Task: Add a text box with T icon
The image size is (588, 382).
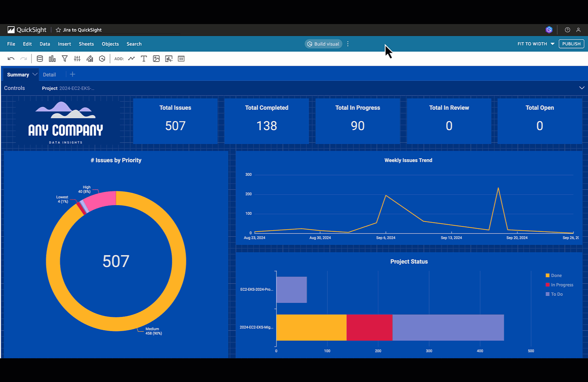Action: coord(144,59)
